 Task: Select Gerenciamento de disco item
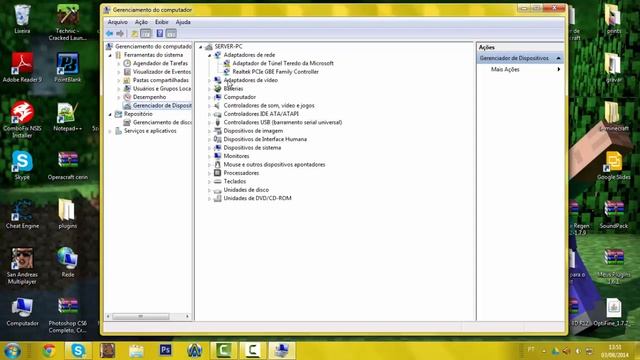click(162, 122)
